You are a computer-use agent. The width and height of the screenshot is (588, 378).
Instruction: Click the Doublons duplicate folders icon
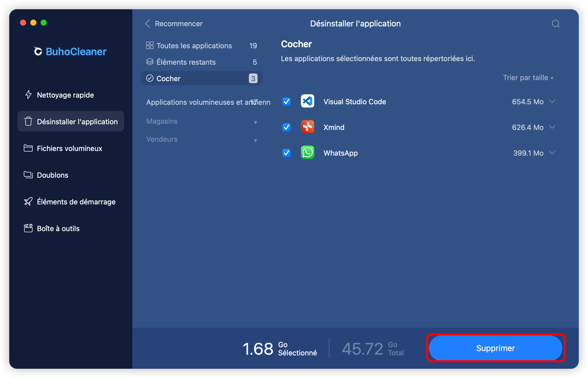(x=28, y=175)
